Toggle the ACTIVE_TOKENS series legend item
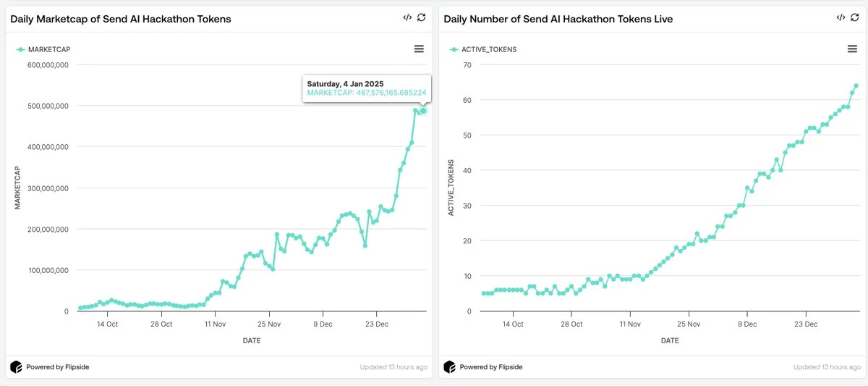868x386 pixels. click(483, 49)
